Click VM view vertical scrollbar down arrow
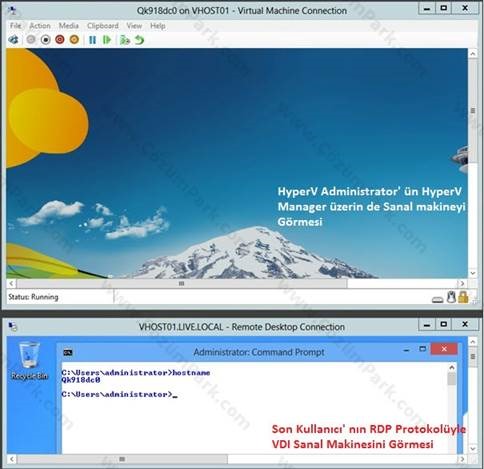 click(x=473, y=273)
